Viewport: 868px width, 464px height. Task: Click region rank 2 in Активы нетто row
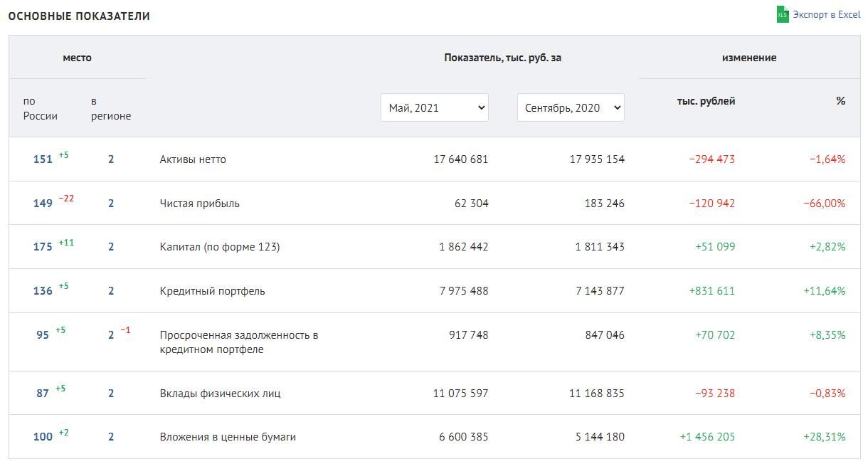click(x=111, y=159)
